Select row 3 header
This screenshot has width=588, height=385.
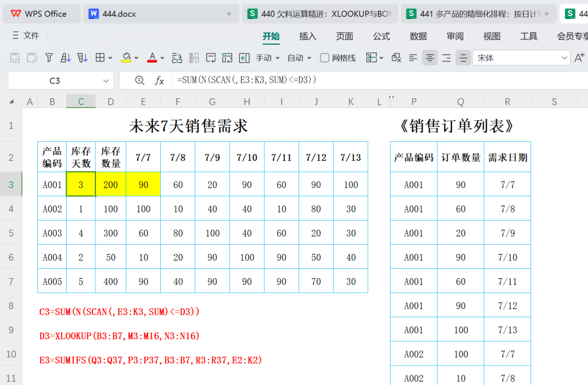[11, 184]
